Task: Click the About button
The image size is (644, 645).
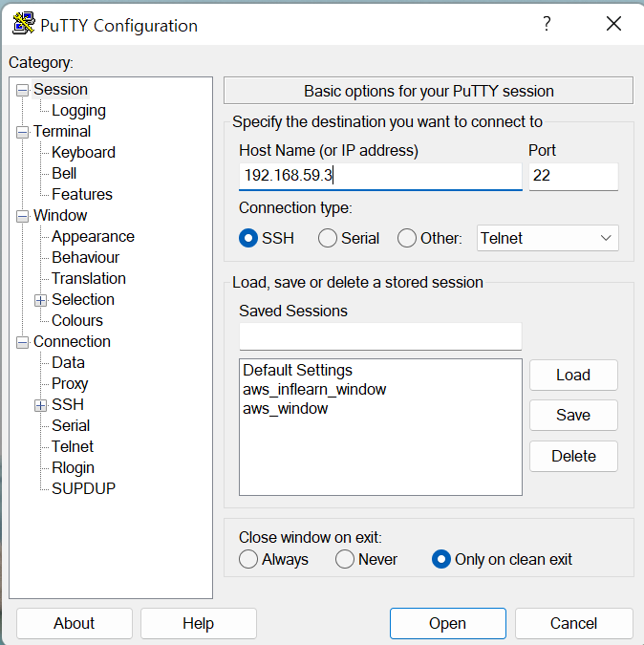Action: pyautogui.click(x=75, y=624)
